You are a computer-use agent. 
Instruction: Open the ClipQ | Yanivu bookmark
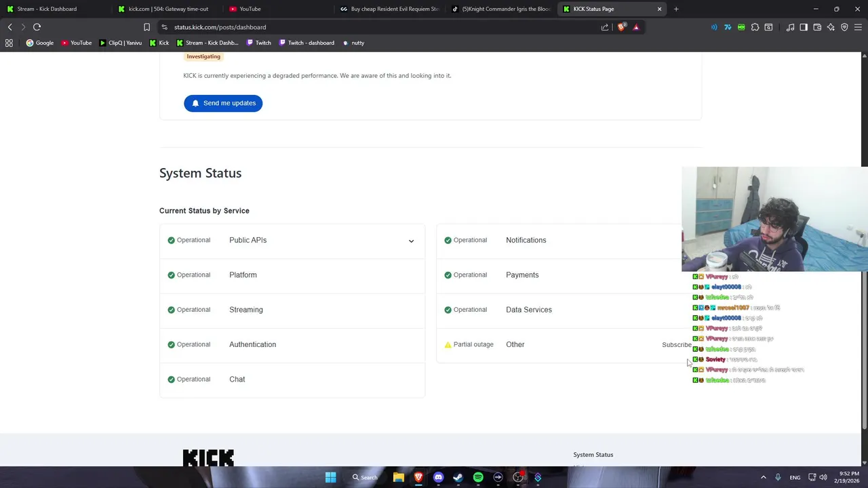[121, 43]
